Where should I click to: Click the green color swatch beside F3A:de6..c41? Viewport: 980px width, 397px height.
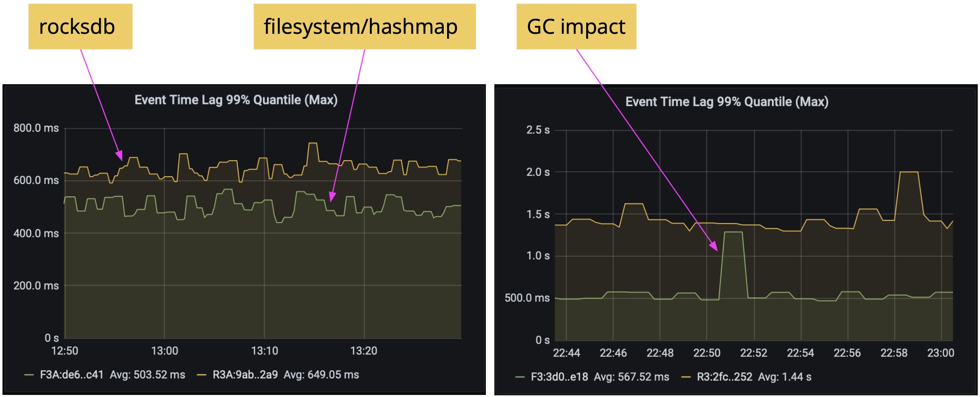[29, 375]
